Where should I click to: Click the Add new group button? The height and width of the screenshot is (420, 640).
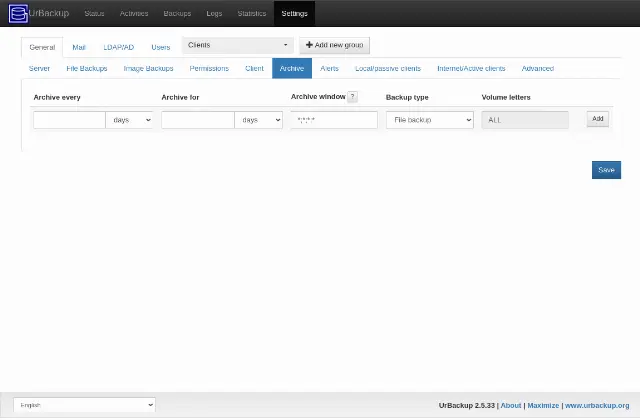[334, 45]
